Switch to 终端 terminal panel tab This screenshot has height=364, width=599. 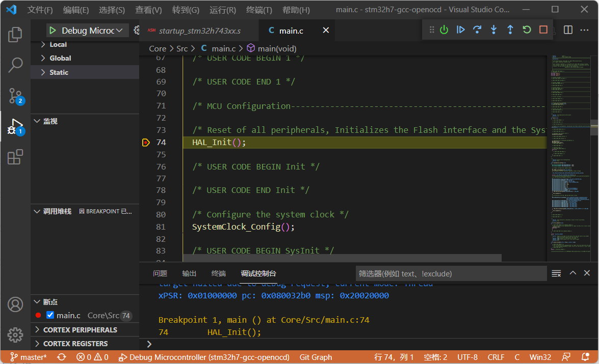[x=219, y=273]
